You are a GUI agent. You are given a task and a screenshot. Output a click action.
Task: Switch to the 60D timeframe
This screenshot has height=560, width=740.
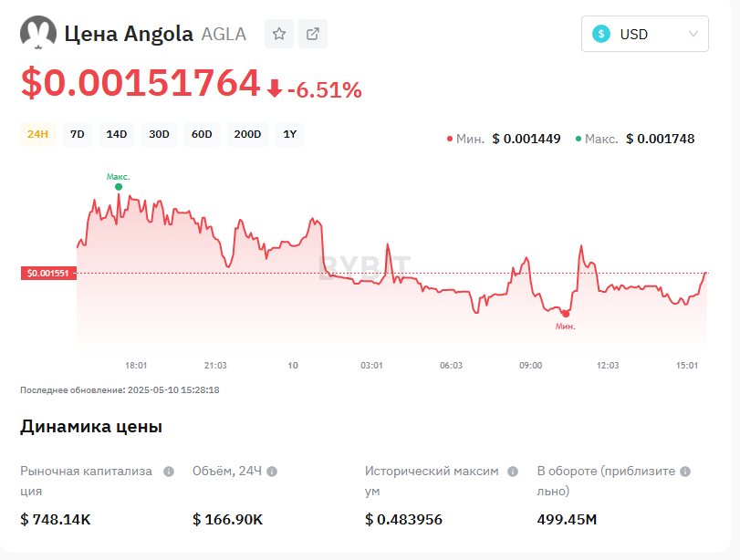pyautogui.click(x=202, y=135)
